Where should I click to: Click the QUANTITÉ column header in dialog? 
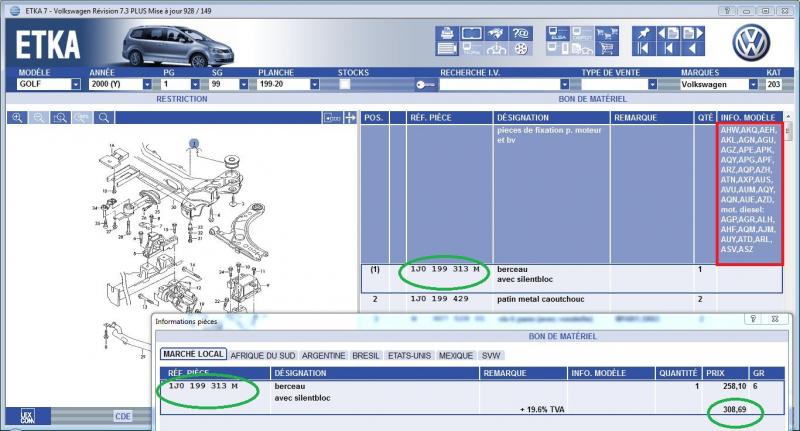(x=678, y=373)
